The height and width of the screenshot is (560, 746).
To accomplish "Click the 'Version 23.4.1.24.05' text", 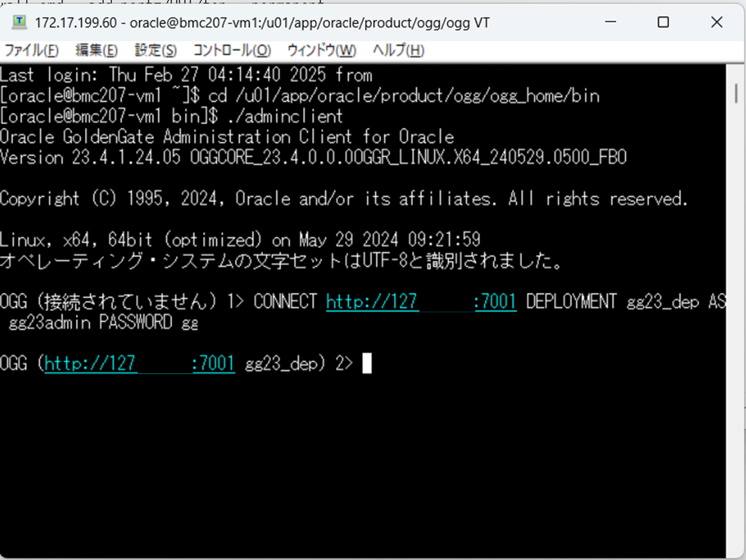I will [x=90, y=157].
